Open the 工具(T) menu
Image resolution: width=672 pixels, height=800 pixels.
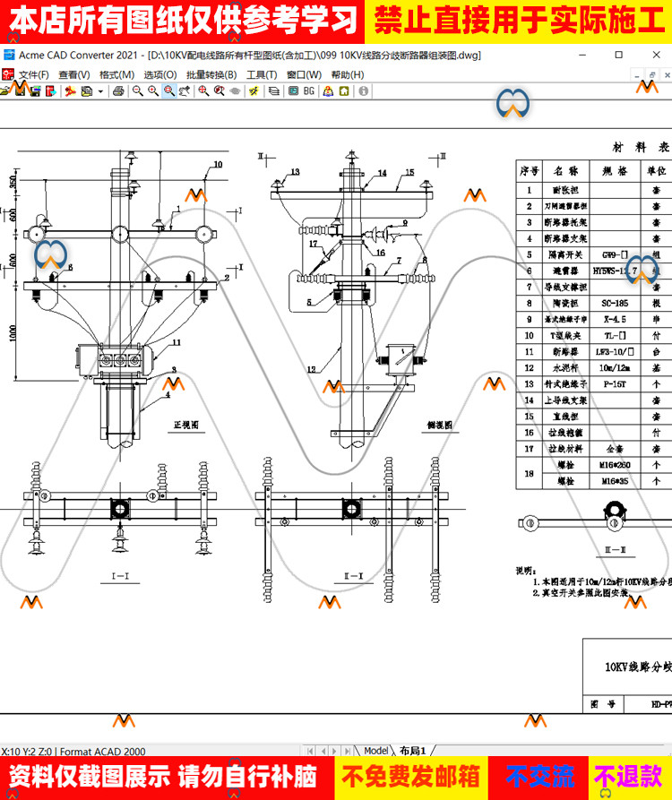click(262, 74)
